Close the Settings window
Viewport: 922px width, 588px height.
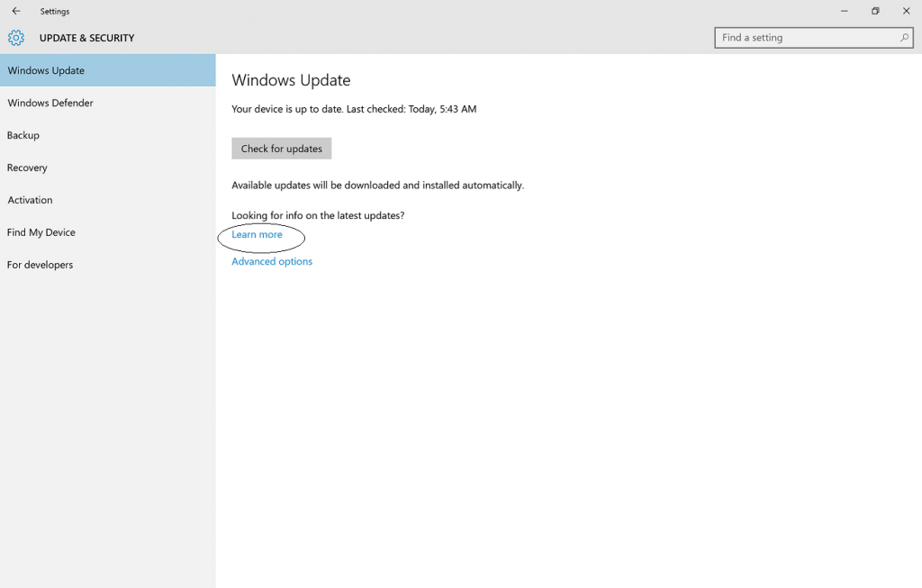pyautogui.click(x=906, y=11)
